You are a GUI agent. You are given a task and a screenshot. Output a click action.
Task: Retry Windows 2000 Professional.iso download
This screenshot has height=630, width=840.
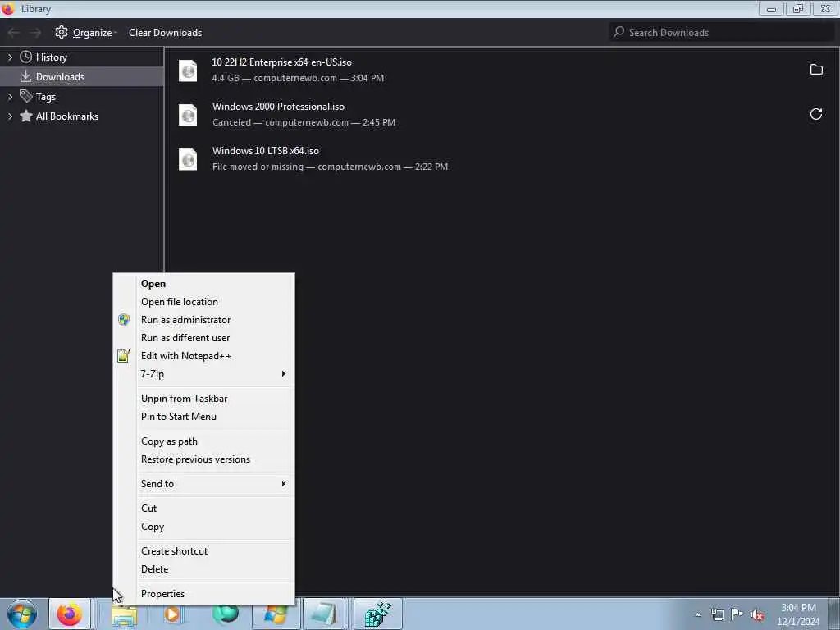816,113
